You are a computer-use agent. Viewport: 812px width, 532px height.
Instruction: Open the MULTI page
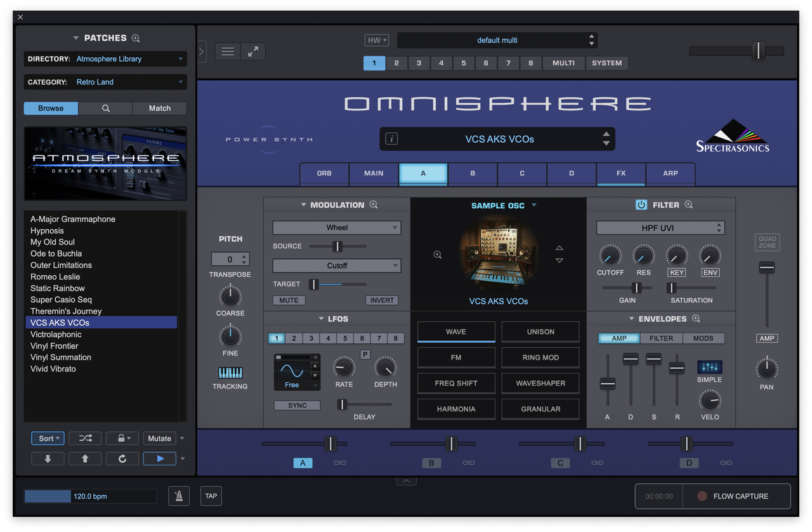click(x=563, y=63)
